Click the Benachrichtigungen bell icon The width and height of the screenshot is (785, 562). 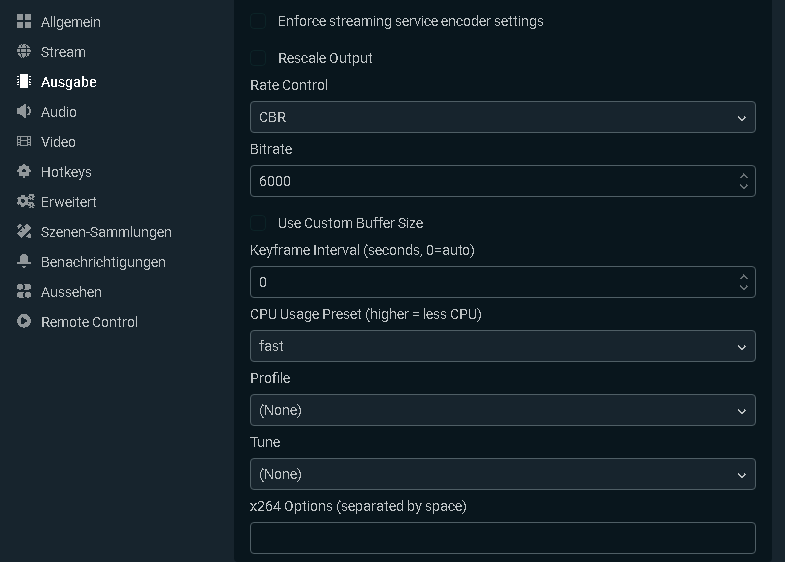(24, 262)
